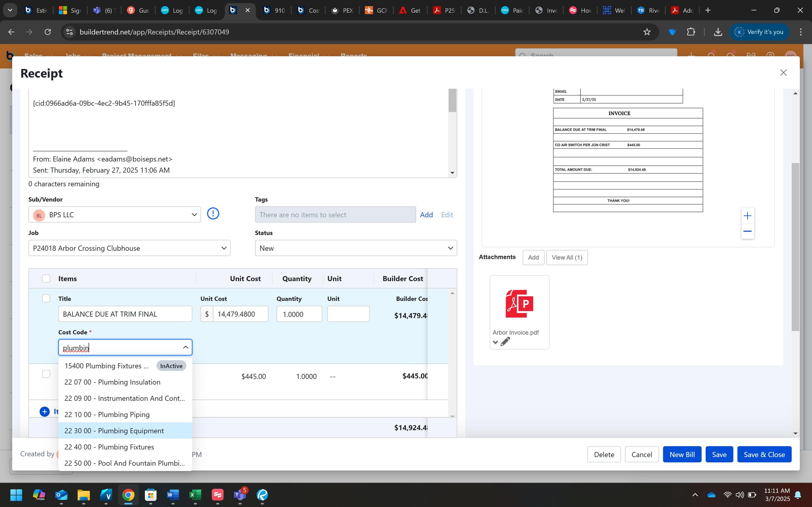This screenshot has height=507, width=812.
Task: Select 22 10 00 - Plumbing Piping option
Action: tap(107, 414)
